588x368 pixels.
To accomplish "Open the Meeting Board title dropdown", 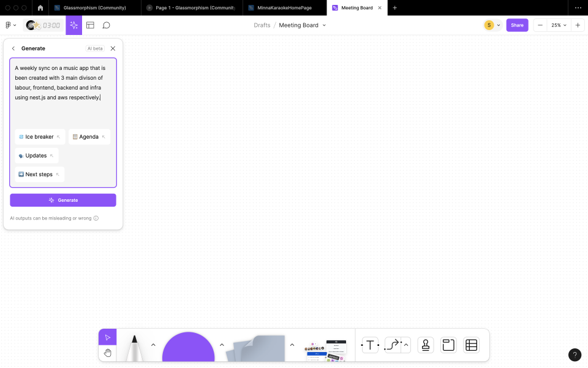I will pyautogui.click(x=324, y=25).
